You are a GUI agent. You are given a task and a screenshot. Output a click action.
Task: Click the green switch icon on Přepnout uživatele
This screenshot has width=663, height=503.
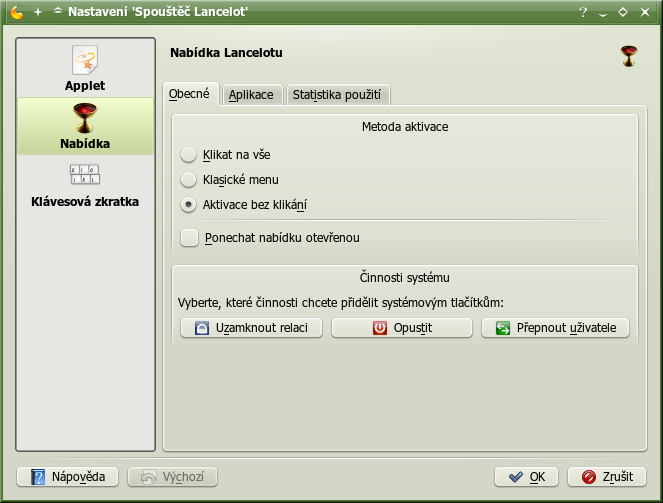tap(503, 328)
